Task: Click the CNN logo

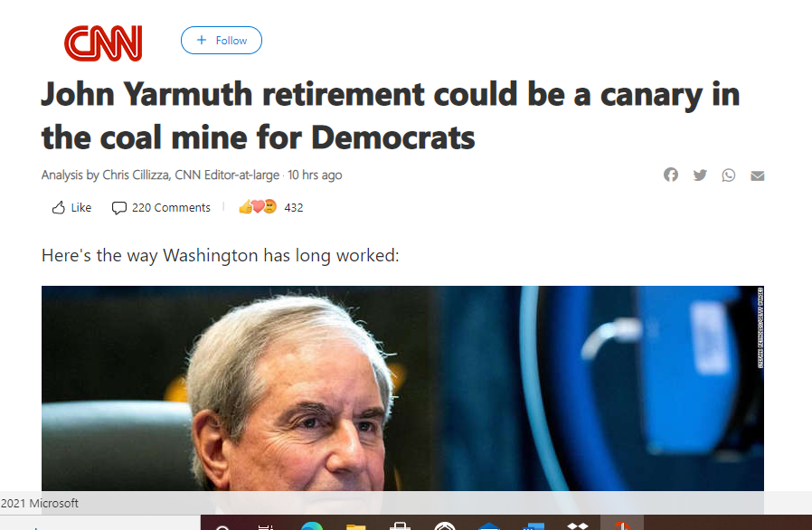Action: pos(103,43)
